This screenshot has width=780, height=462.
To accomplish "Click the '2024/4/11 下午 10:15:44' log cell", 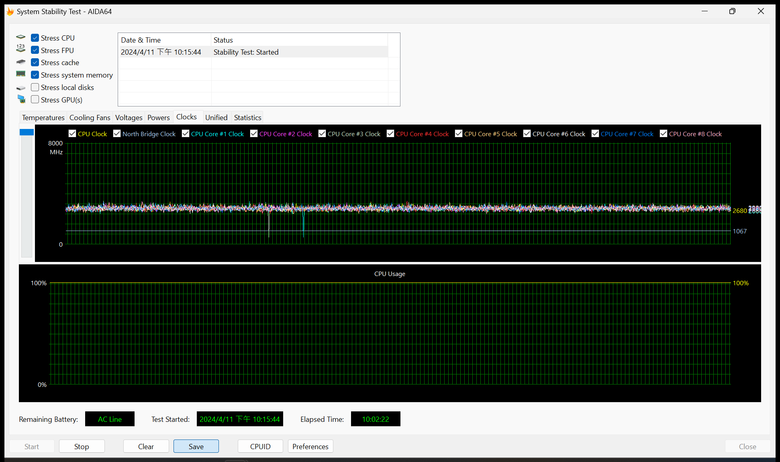I will coord(161,52).
